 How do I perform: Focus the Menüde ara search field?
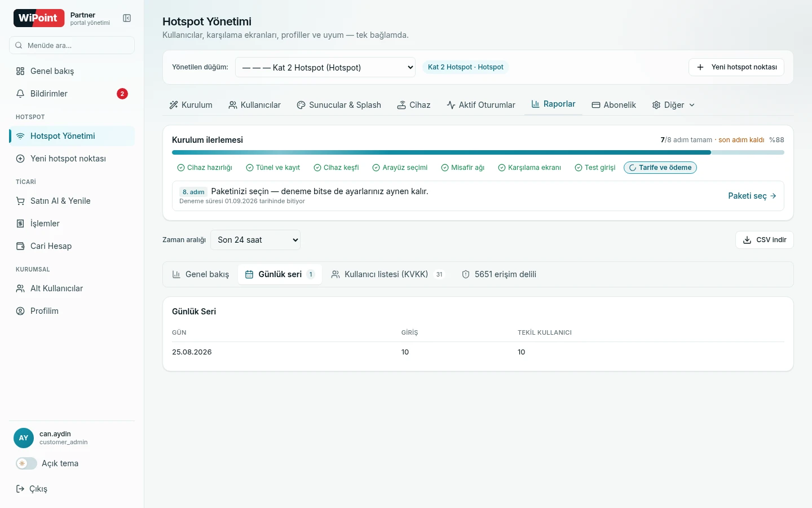pos(72,45)
